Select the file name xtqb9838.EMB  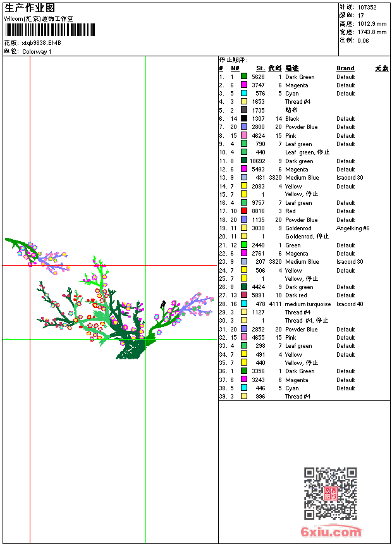click(41, 43)
